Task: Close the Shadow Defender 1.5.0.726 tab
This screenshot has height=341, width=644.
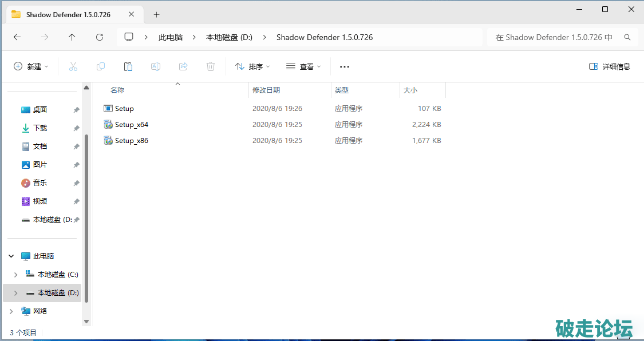Action: (132, 14)
